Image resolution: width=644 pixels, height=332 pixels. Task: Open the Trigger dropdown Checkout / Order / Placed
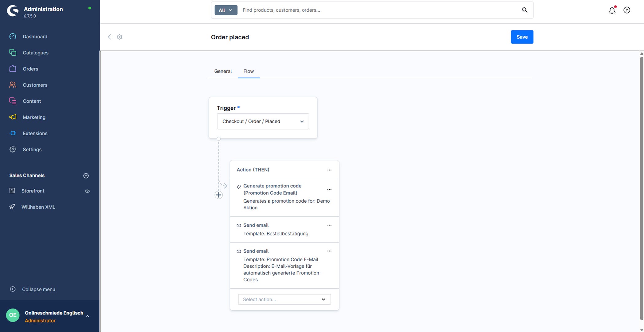pos(263,121)
